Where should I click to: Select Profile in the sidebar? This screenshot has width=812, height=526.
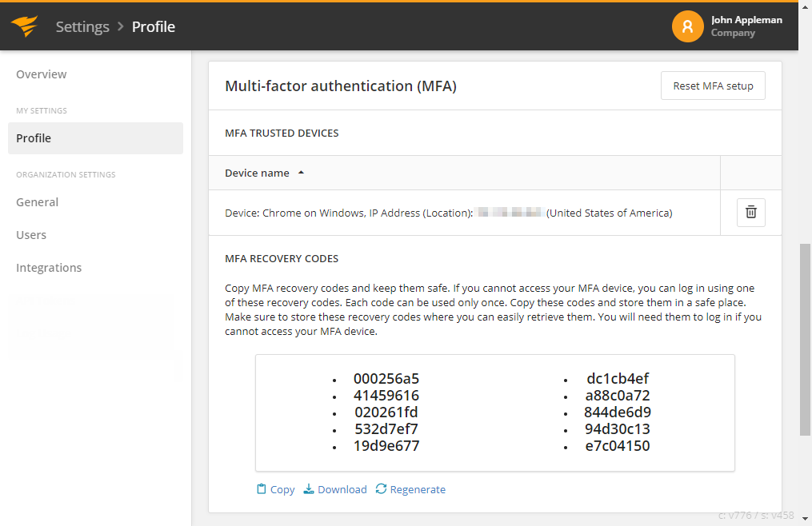34,138
